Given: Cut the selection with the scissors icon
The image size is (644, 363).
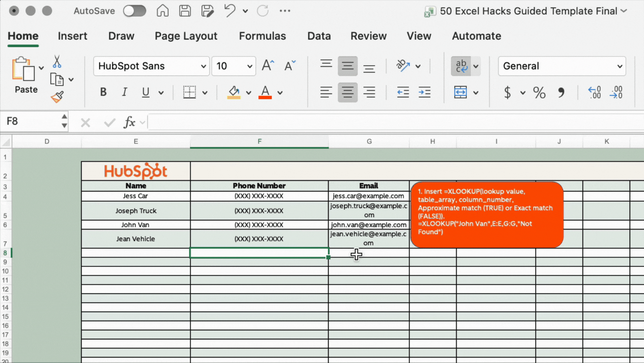Looking at the screenshot, I should [x=57, y=61].
